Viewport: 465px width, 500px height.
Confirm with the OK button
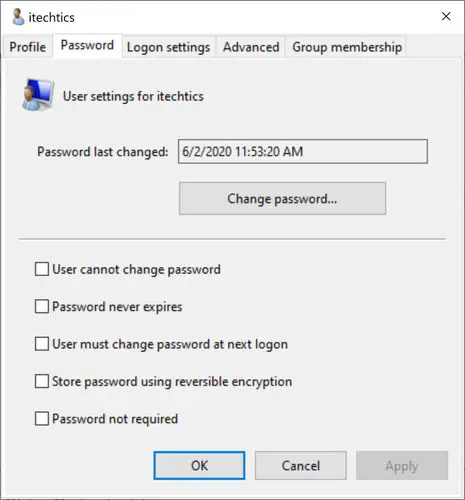pos(199,466)
